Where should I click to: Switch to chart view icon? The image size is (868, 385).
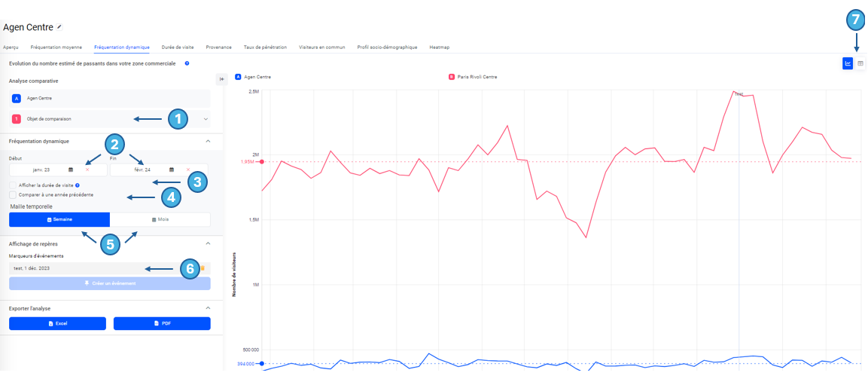[848, 63]
